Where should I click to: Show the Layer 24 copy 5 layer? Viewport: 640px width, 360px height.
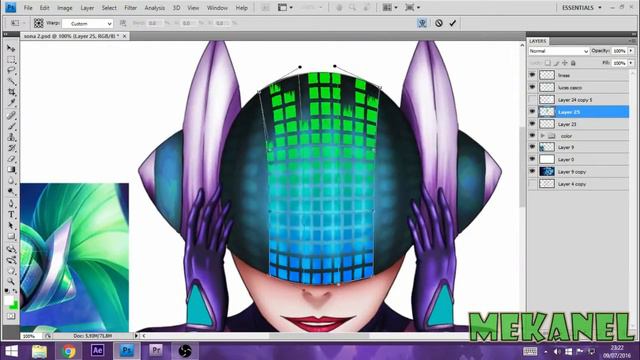click(x=532, y=100)
